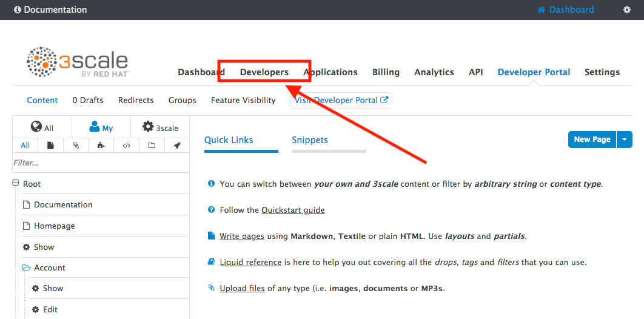
Task: Filter content by paperclip attachment icon
Action: (76, 146)
